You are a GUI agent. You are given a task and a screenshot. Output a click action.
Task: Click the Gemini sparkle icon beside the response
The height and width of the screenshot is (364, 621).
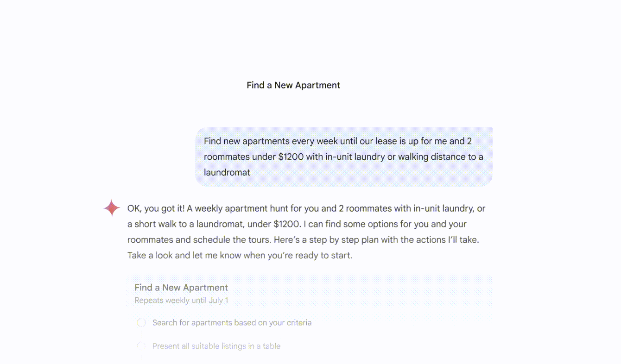112,208
